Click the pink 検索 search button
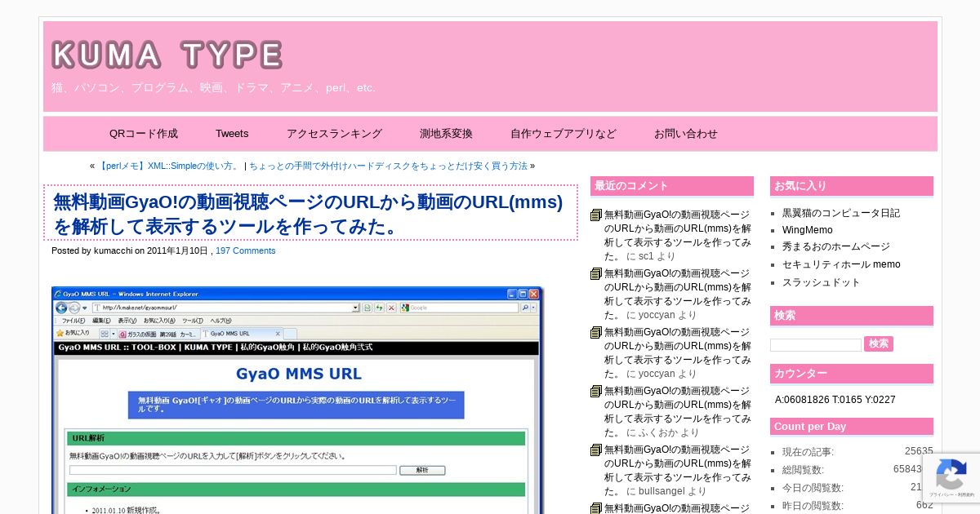The image size is (980, 514). pos(879,344)
